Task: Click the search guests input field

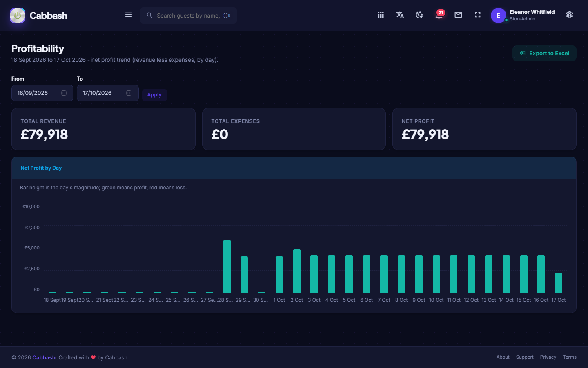Action: (x=188, y=16)
